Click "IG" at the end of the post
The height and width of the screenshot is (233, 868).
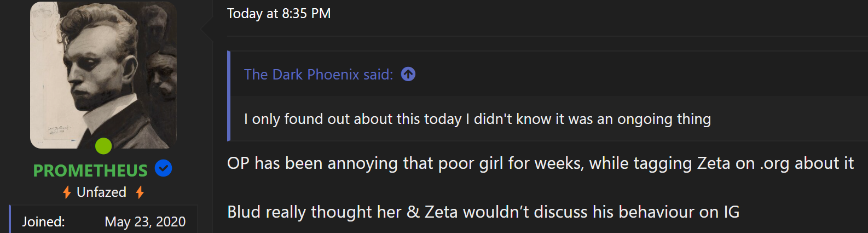731,212
